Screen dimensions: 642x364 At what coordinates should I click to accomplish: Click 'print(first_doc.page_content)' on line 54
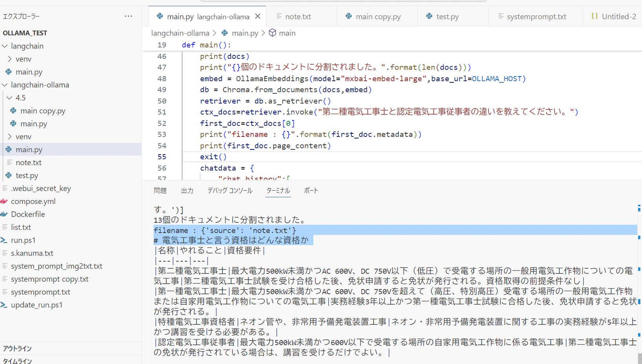pyautogui.click(x=265, y=146)
